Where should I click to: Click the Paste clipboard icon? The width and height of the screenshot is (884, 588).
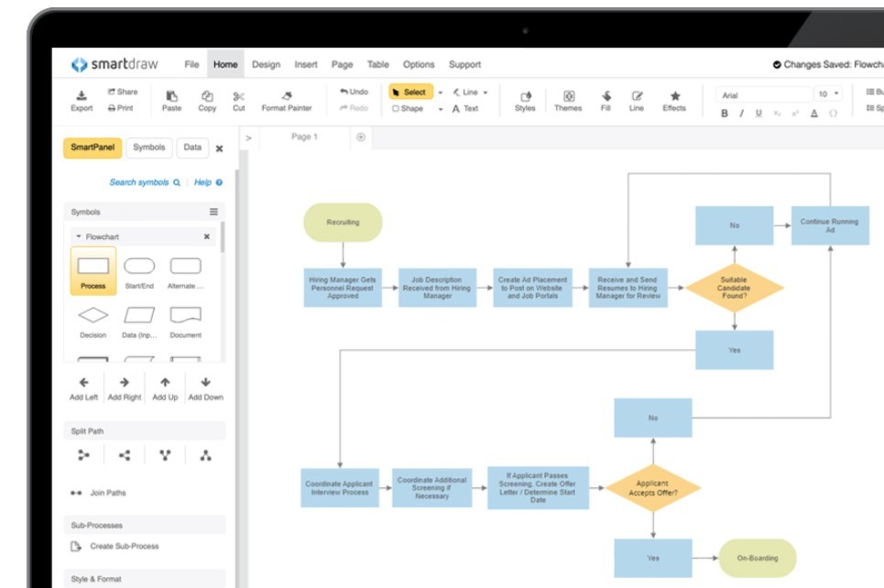172,101
